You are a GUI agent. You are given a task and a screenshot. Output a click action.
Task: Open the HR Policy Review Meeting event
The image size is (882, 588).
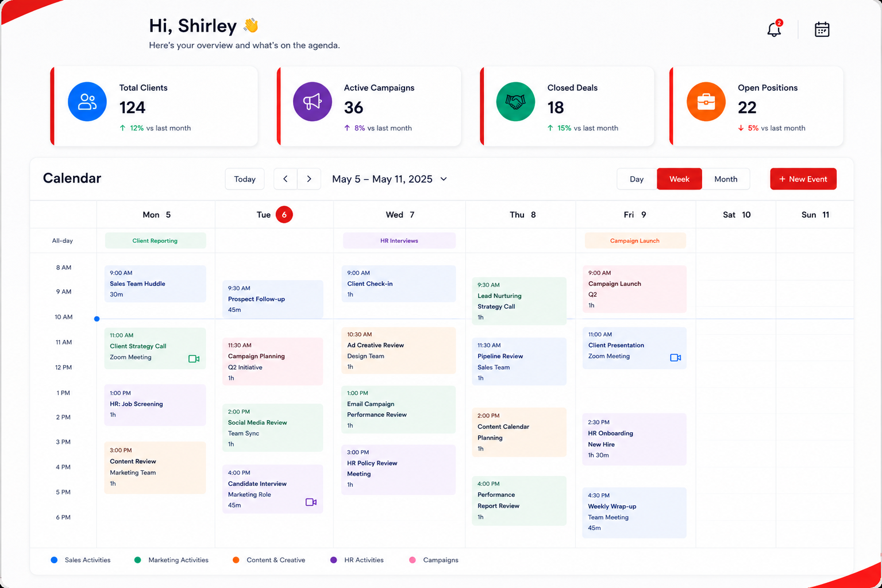click(x=399, y=470)
